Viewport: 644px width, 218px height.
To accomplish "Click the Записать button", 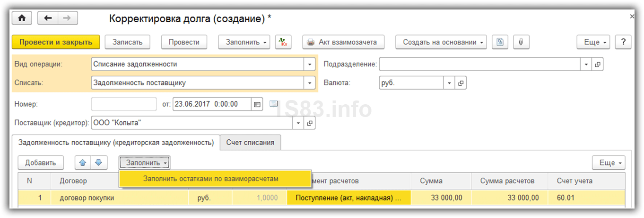I will coord(127,42).
